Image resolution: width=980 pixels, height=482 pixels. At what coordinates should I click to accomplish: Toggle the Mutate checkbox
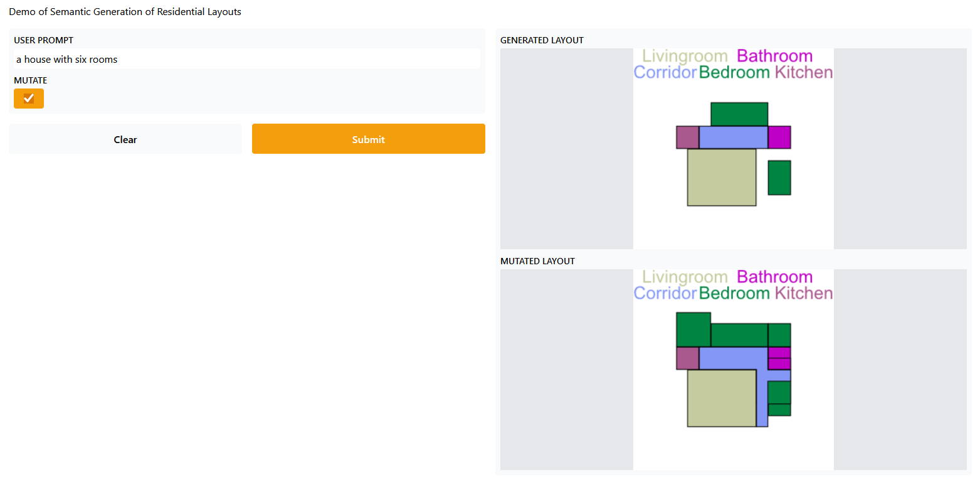pos(29,99)
